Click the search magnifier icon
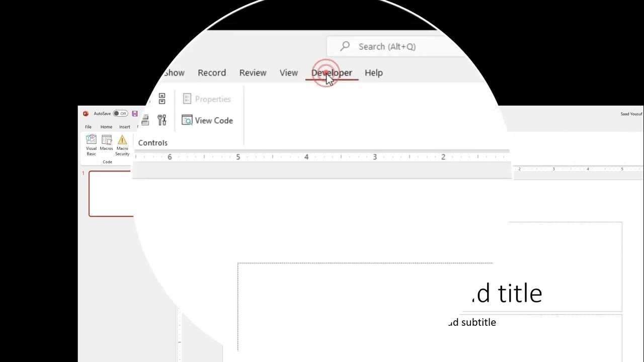This screenshot has width=644, height=362. tap(345, 46)
